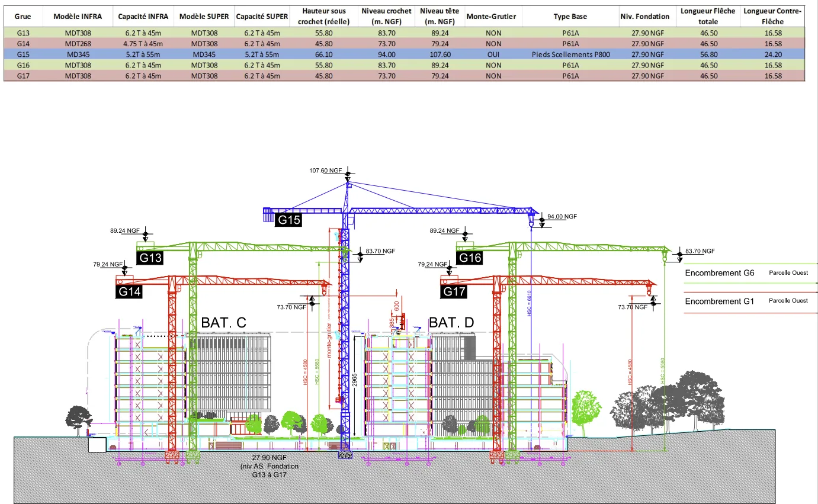This screenshot has height=504, width=818.
Task: Click the "Niv. Fondation" header cell
Action: (648, 17)
